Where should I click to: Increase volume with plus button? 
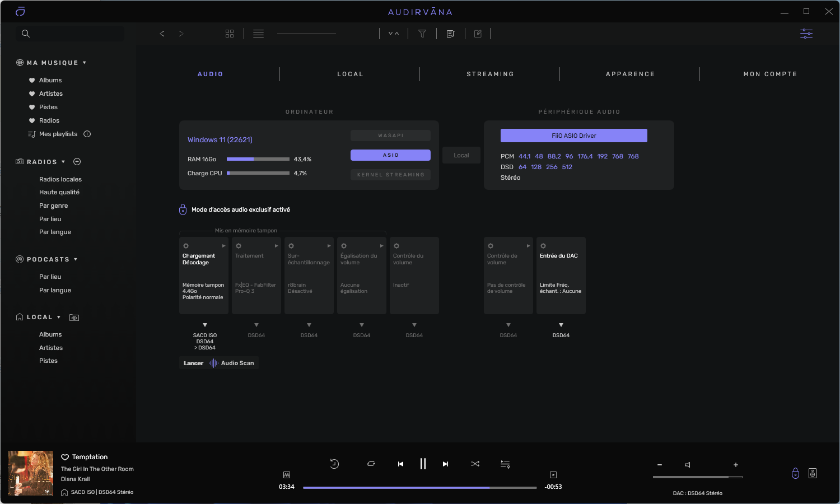point(736,465)
